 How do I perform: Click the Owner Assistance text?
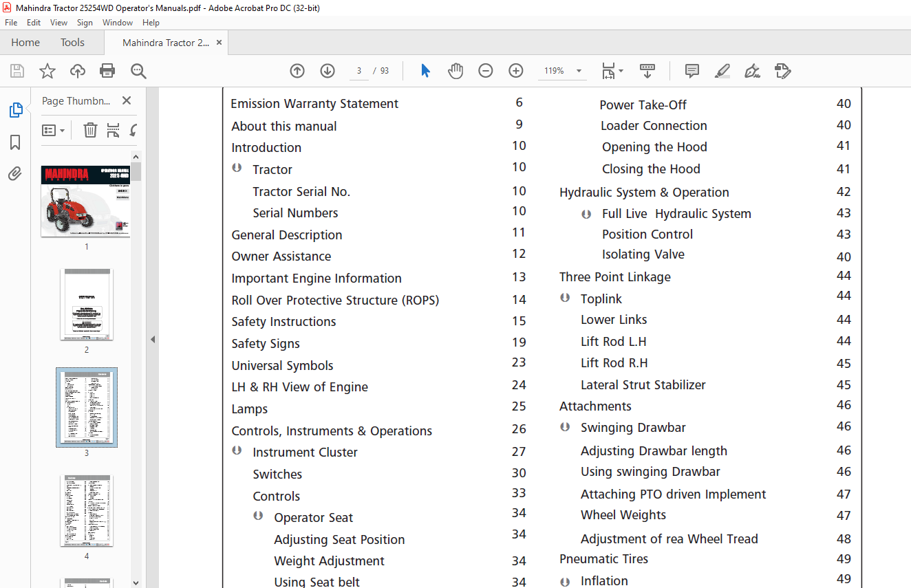tap(281, 257)
